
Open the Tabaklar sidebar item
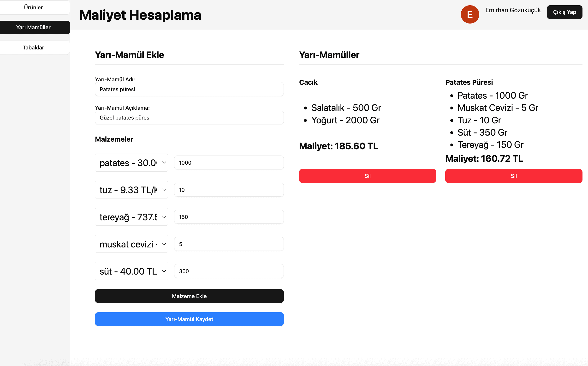(33, 48)
